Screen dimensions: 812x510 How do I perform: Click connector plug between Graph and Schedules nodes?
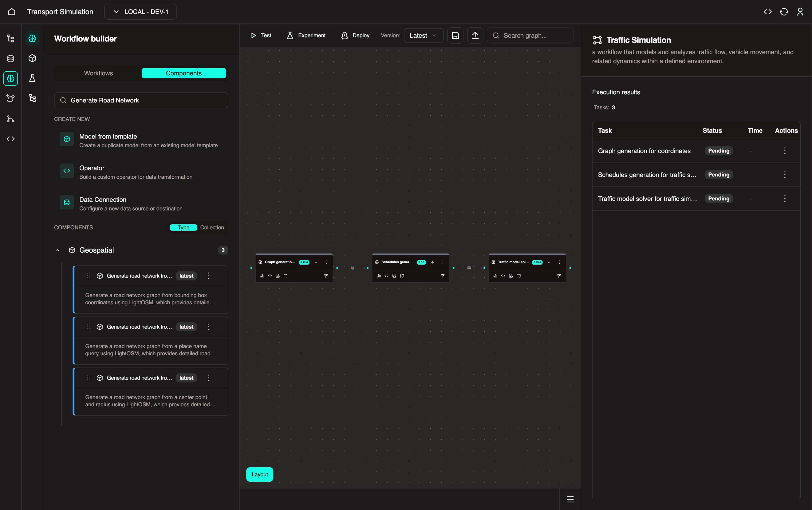tap(352, 268)
